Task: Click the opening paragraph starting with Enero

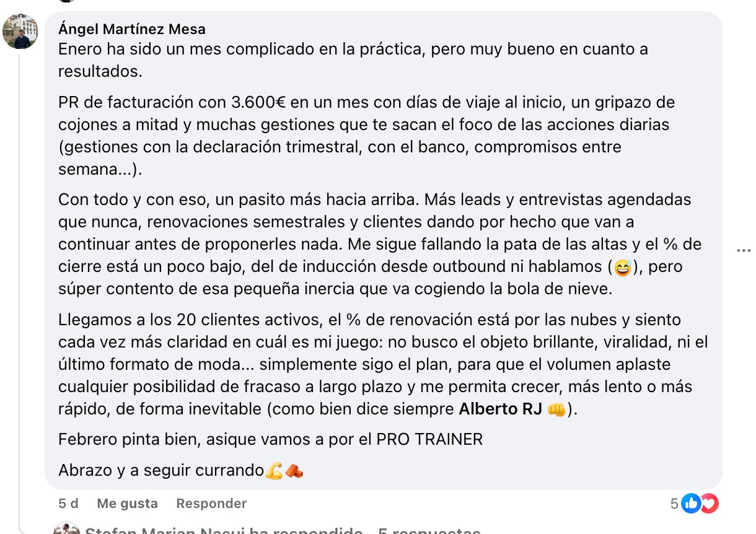Action: point(353,60)
